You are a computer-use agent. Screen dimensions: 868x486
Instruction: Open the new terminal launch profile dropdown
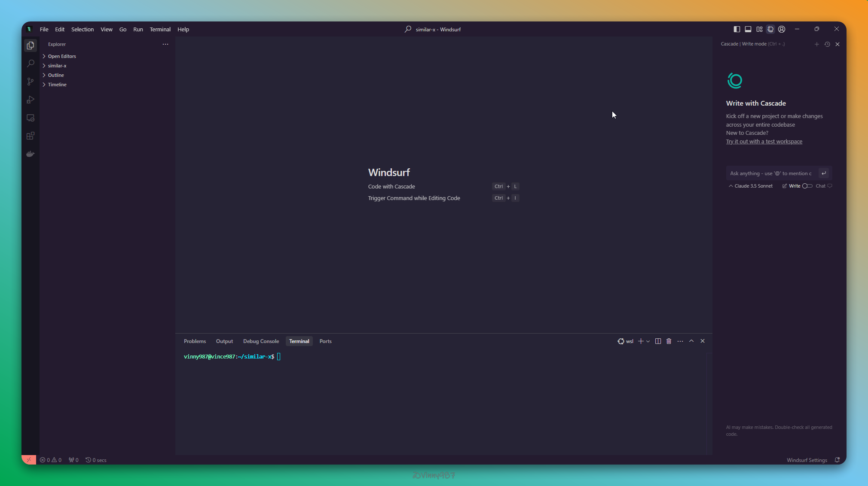tap(648, 341)
